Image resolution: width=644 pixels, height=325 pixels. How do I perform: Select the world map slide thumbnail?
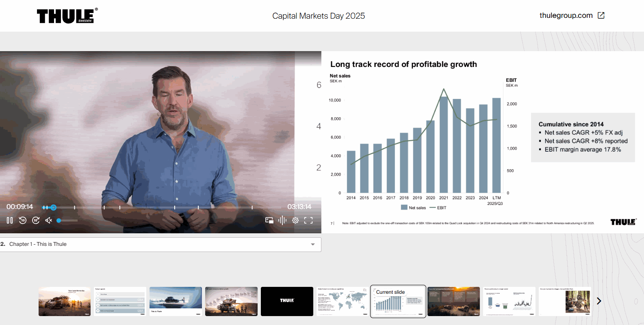pos(343,301)
